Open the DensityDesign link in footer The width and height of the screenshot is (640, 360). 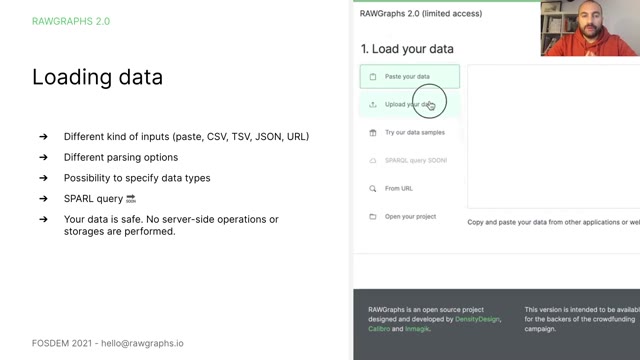[x=477, y=319]
